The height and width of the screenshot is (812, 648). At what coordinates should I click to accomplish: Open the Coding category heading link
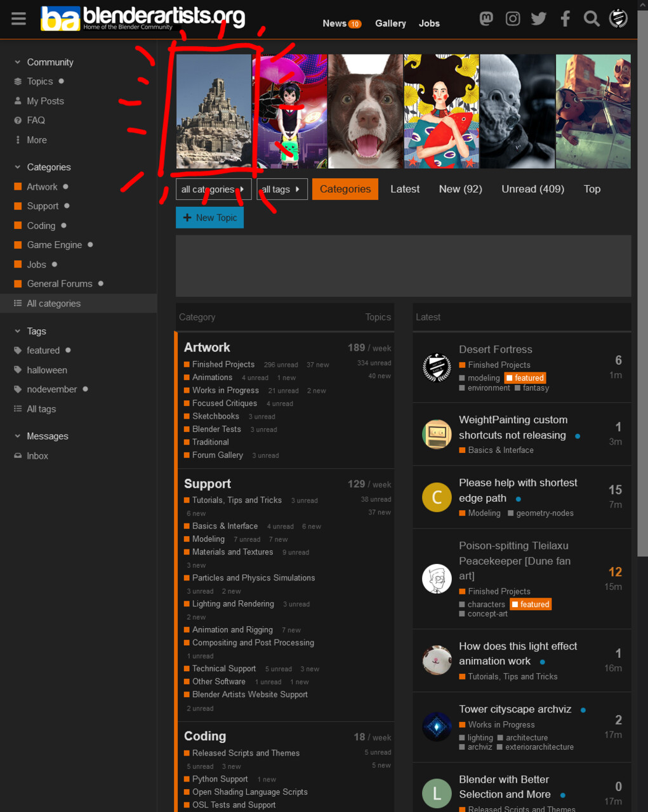[205, 736]
